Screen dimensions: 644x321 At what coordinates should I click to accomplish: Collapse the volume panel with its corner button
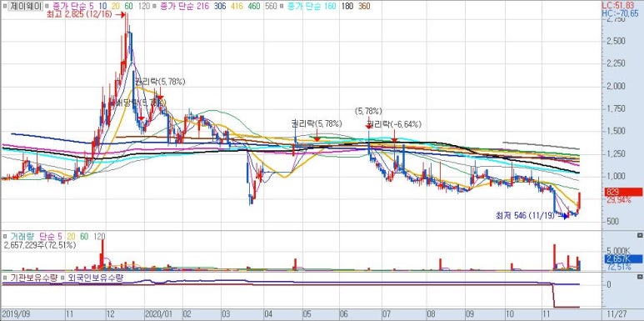[x=640, y=235]
